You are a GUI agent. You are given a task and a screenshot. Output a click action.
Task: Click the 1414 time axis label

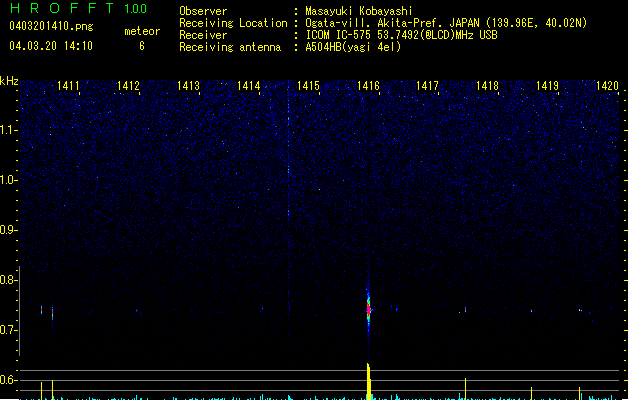pos(248,86)
